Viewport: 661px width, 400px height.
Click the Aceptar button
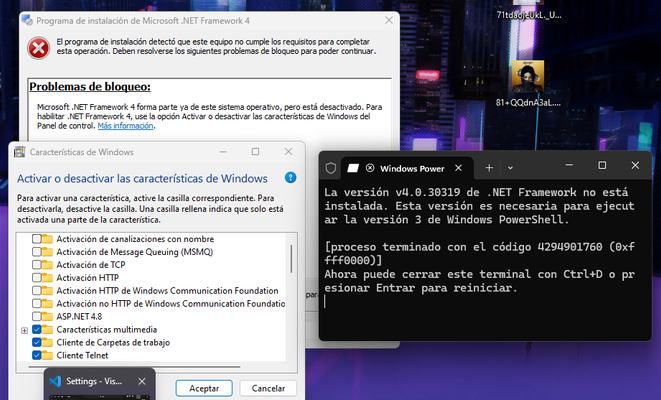click(x=204, y=388)
